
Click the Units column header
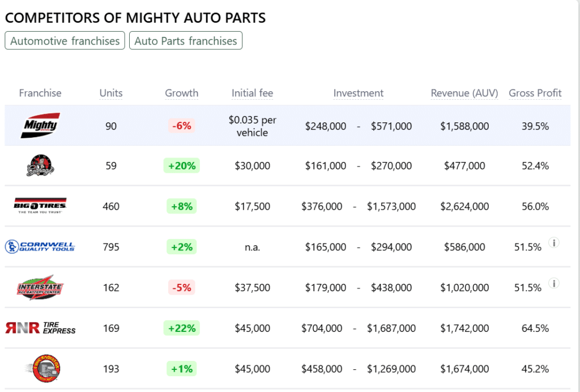coord(111,93)
